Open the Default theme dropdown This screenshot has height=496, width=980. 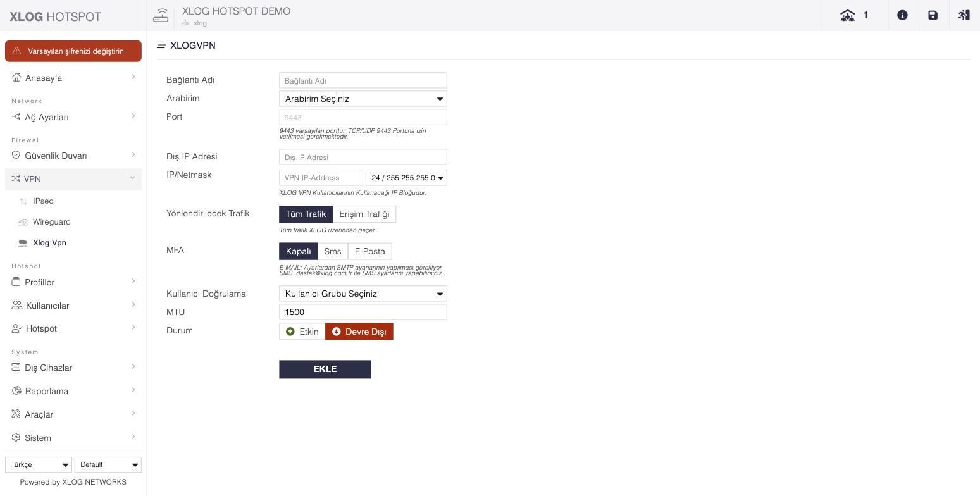(x=108, y=464)
